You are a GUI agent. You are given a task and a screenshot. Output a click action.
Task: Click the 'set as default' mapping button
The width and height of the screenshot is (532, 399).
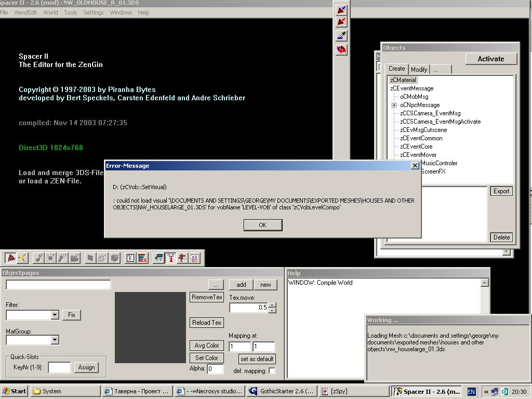click(257, 358)
